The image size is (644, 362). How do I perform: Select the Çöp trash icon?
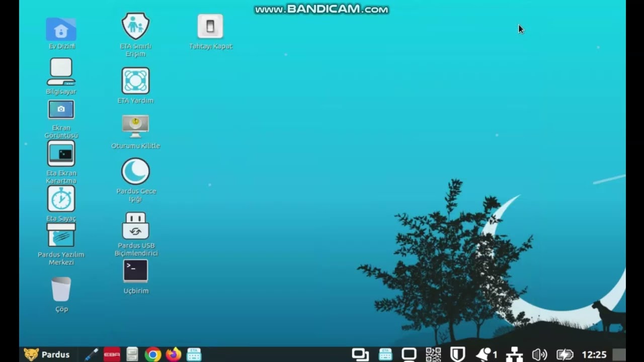point(61,289)
